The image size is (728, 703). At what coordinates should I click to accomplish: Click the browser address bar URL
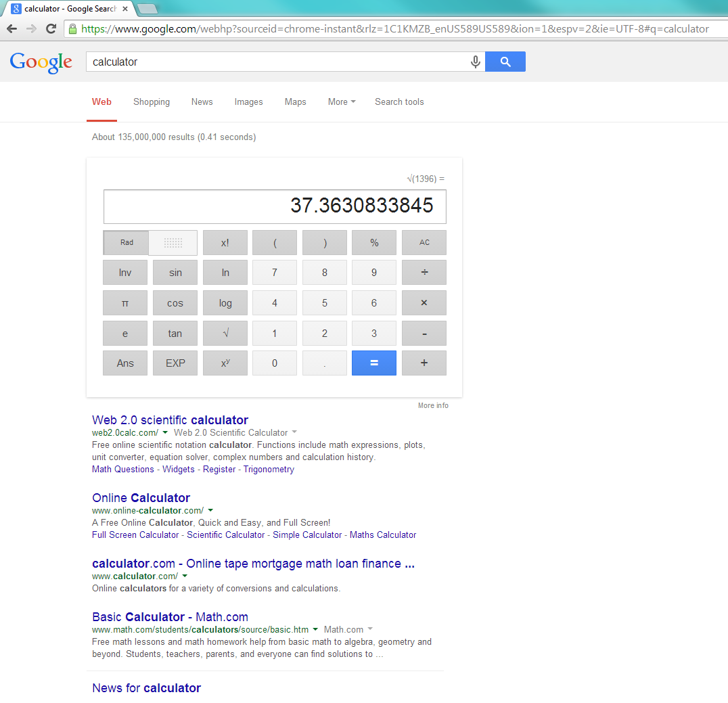394,29
